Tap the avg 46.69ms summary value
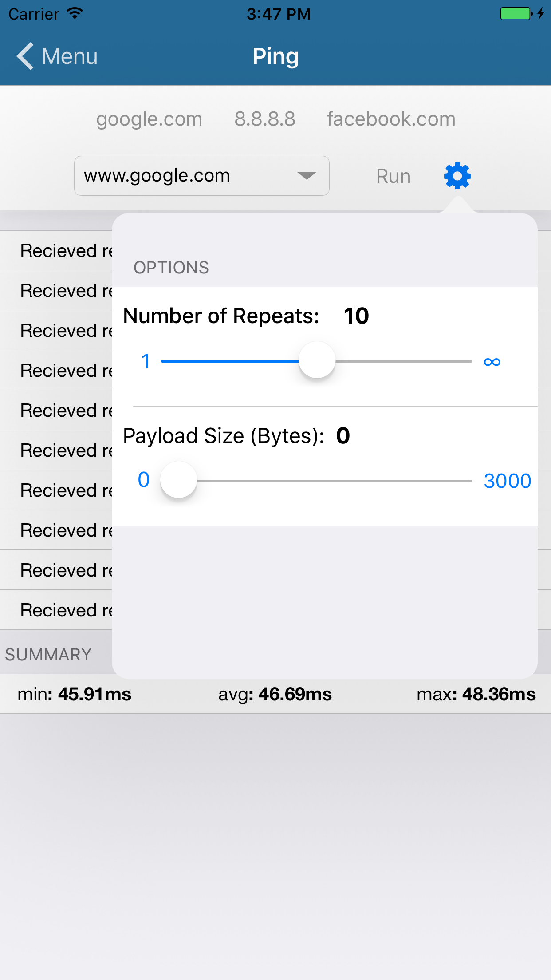551x980 pixels. click(275, 694)
